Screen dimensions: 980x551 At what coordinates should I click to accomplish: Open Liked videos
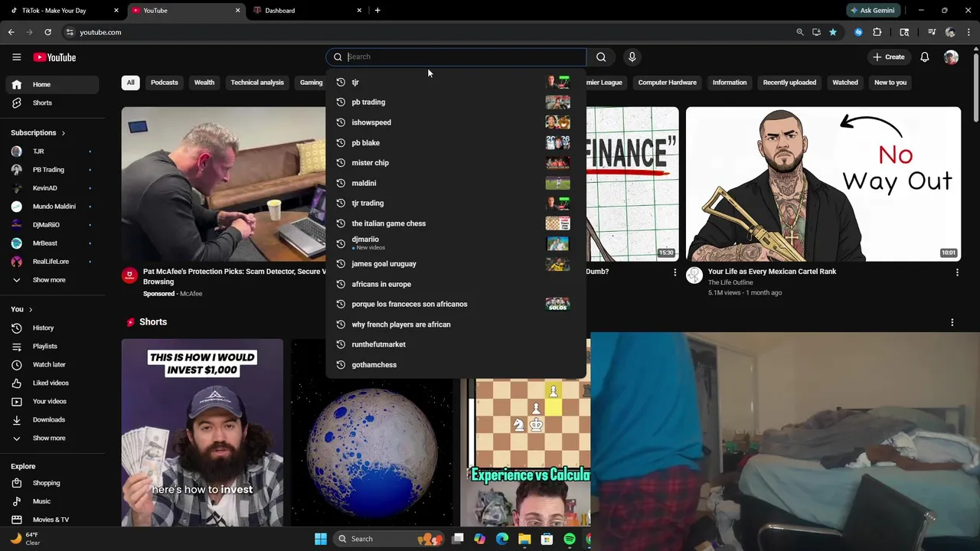(52, 383)
